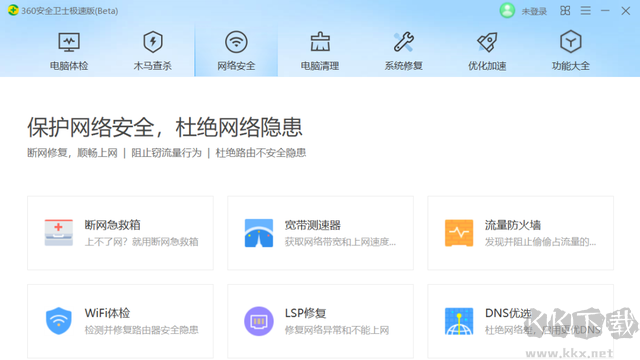Click subtitle text 杜绝路由不安全隐患
The width and height of the screenshot is (640, 360).
pyautogui.click(x=261, y=153)
